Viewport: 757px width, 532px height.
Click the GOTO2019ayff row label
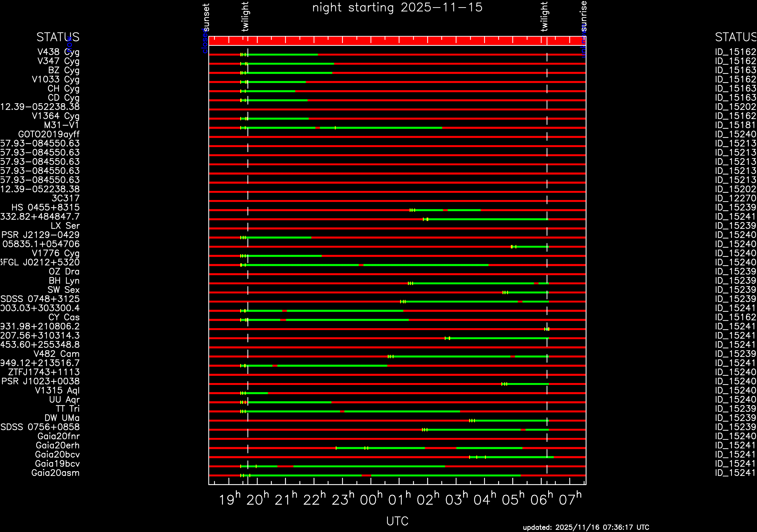click(49, 134)
